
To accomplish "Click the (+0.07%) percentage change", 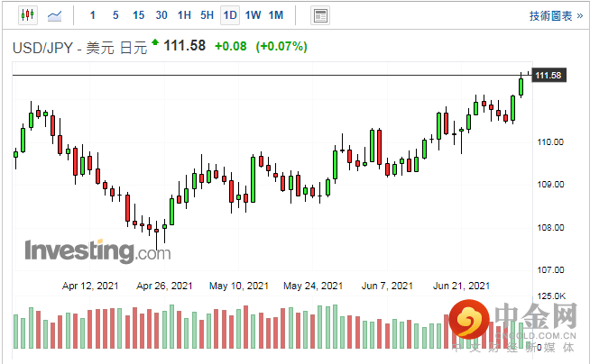I will pyautogui.click(x=281, y=46).
